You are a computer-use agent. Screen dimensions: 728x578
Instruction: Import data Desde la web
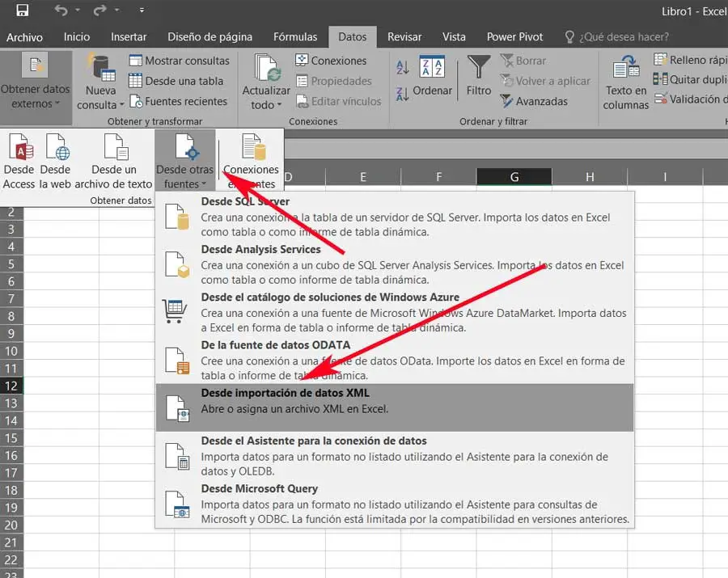55,162
